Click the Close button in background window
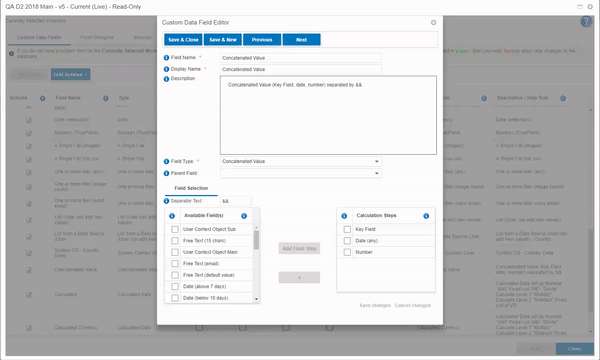The width and height of the screenshot is (600, 360). coord(574,349)
